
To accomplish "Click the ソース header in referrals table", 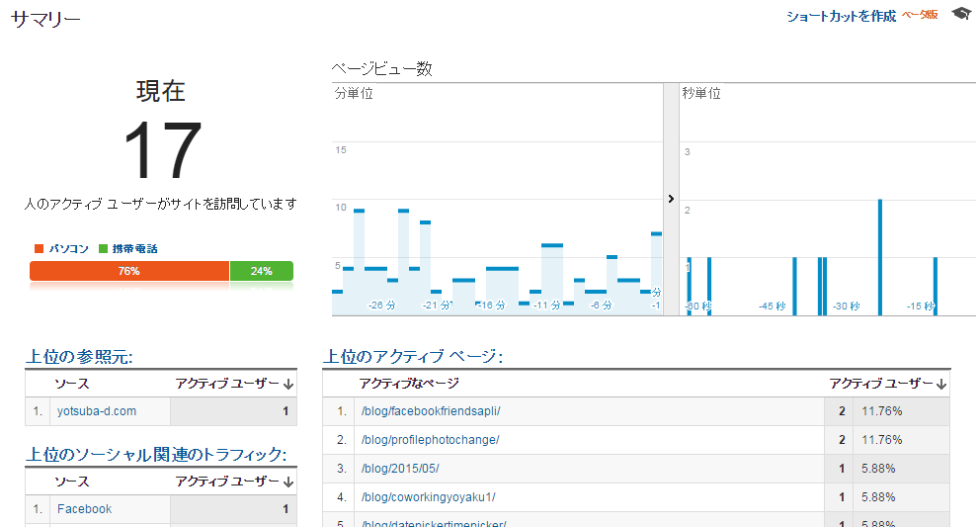I will [x=72, y=384].
